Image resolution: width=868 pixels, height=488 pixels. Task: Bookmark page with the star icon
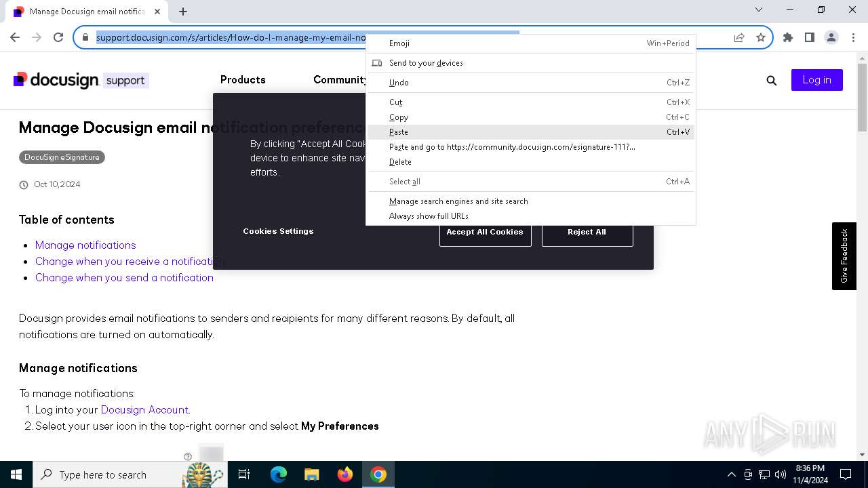tap(761, 37)
